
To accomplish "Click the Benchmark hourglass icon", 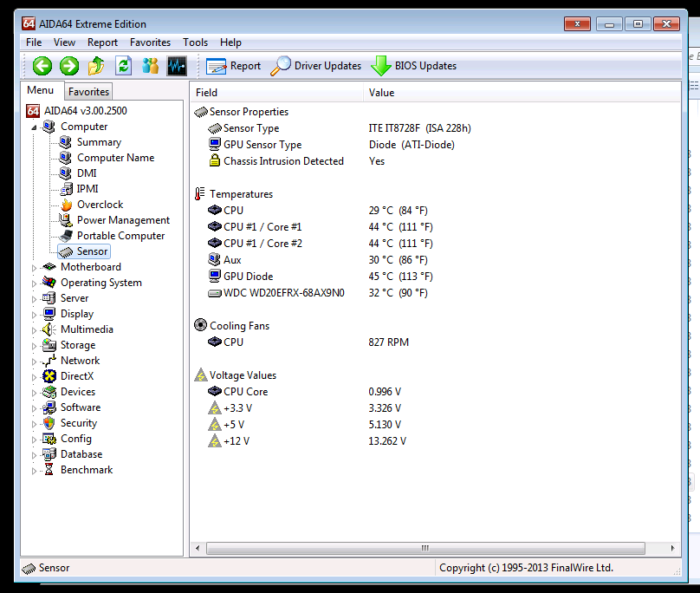I will pos(49,470).
